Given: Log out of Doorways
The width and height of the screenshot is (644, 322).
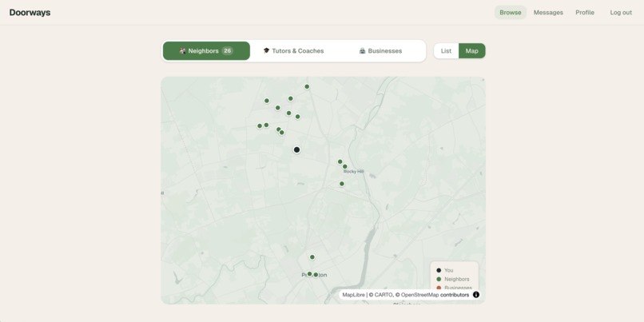Looking at the screenshot, I should [621, 12].
